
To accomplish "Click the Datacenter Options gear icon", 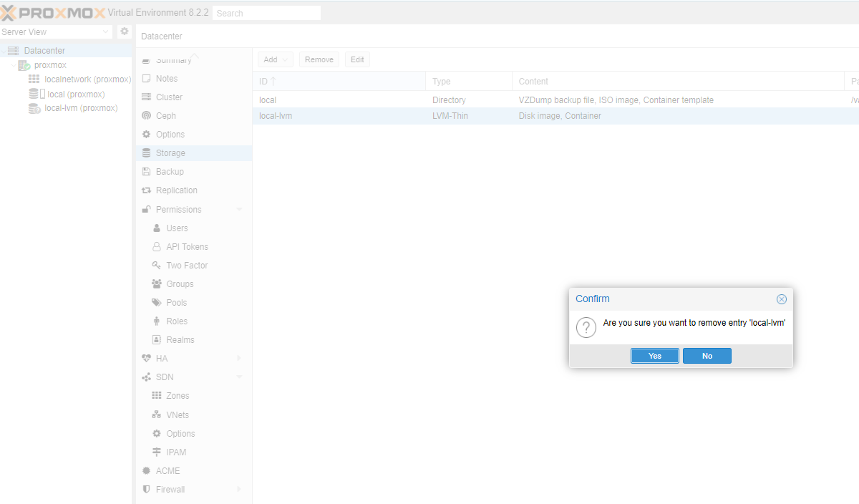I will [147, 135].
